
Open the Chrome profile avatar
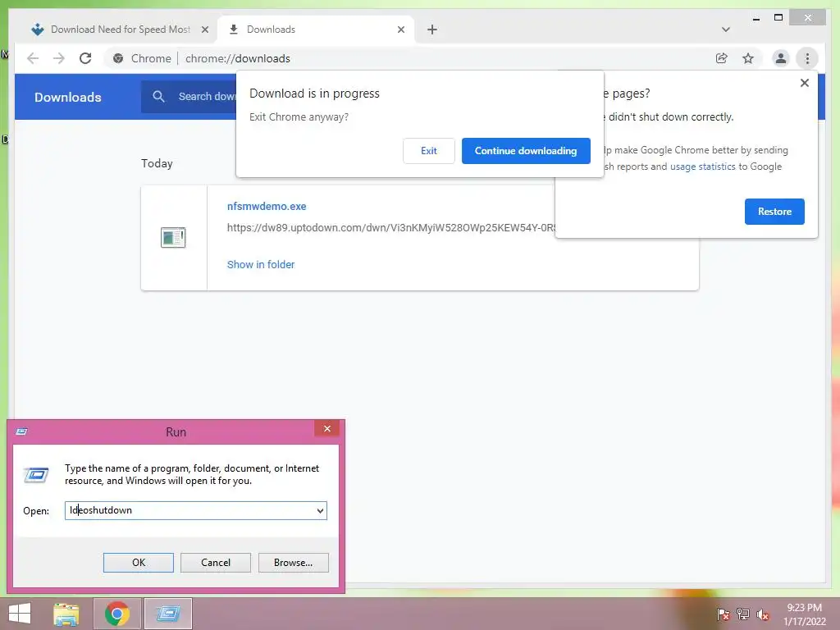click(x=781, y=58)
